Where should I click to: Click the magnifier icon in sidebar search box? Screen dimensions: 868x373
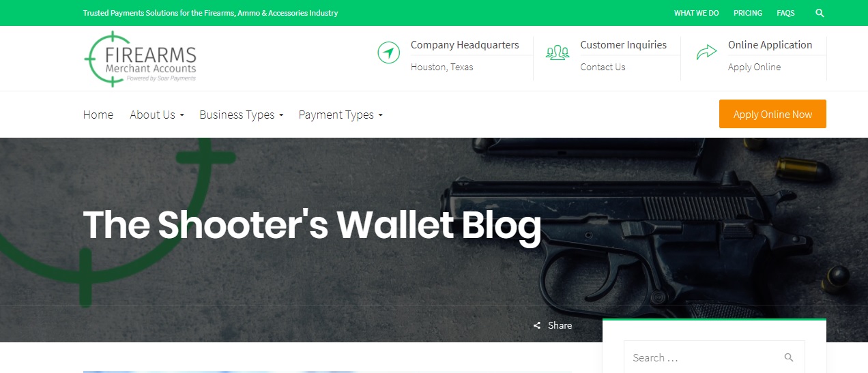point(789,357)
